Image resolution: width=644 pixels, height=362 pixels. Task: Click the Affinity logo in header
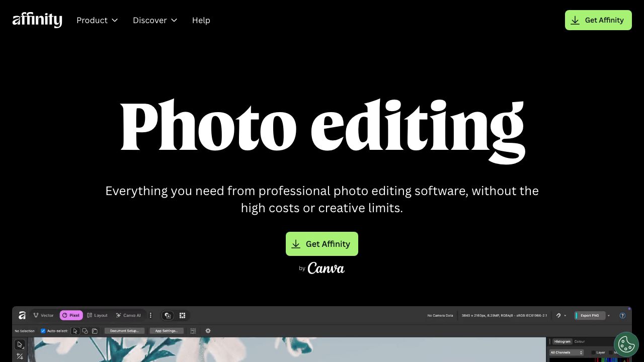[x=37, y=20]
